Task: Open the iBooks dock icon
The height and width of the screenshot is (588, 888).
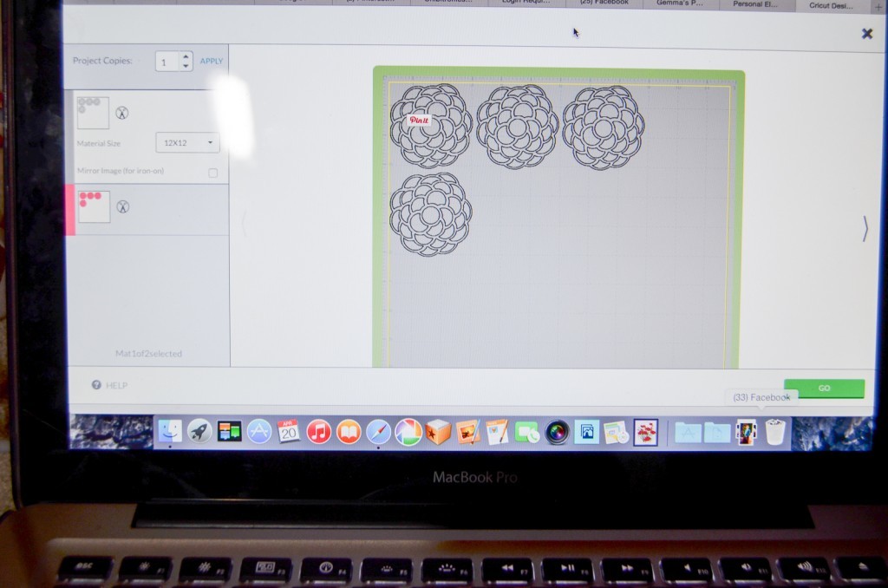Action: pyautogui.click(x=349, y=432)
